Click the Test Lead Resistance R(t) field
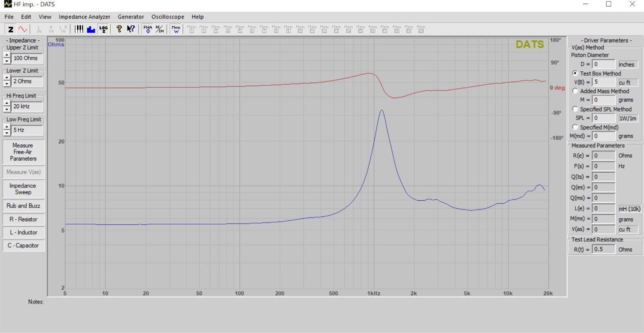The image size is (644, 333). 604,249
